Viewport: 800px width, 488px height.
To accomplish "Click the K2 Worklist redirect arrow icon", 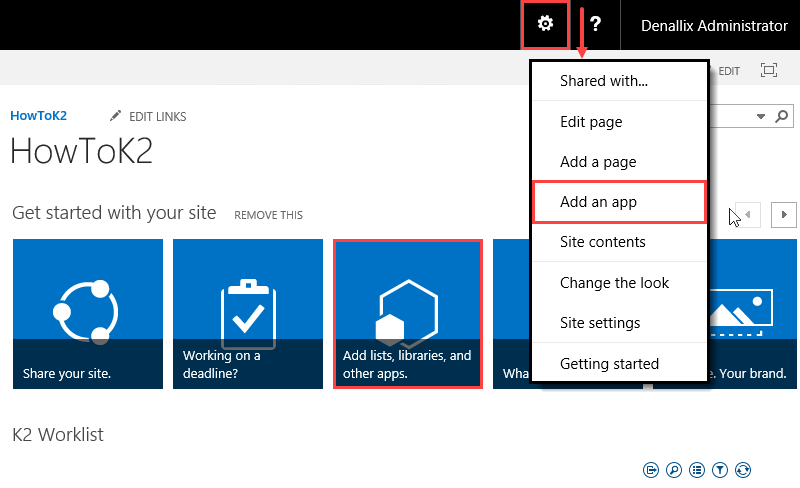I will (x=651, y=469).
